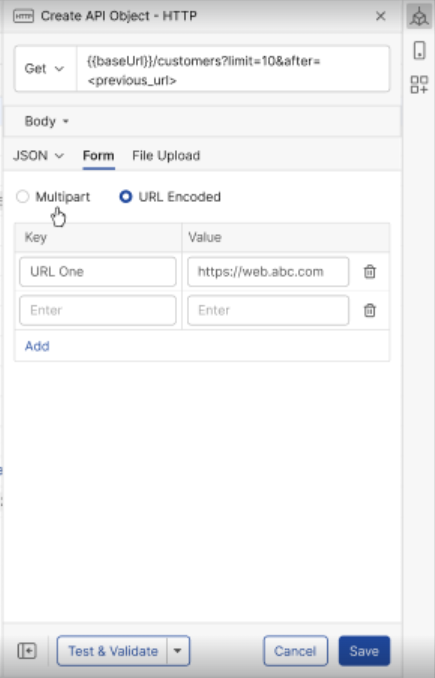435x678 pixels.
Task: Click the HTTP icon in the title bar
Action: [23, 16]
